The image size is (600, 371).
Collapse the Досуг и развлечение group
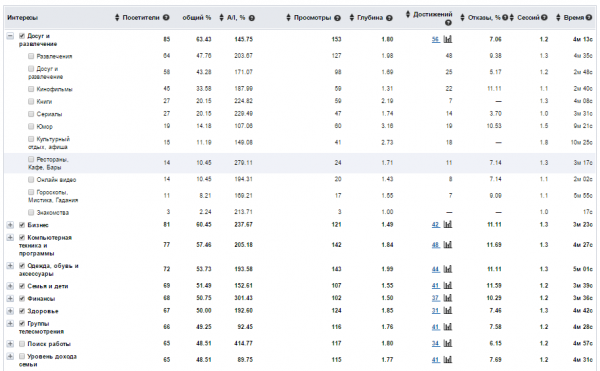[x=10, y=36]
